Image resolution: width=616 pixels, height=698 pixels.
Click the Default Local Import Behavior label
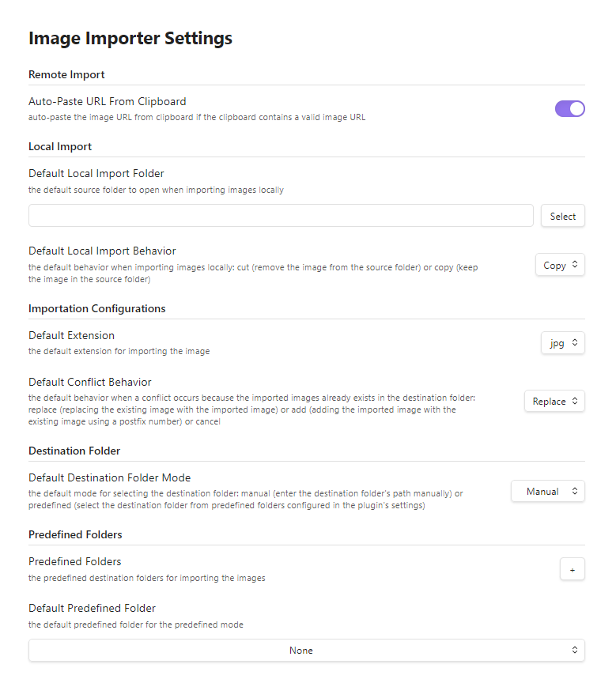pos(102,251)
